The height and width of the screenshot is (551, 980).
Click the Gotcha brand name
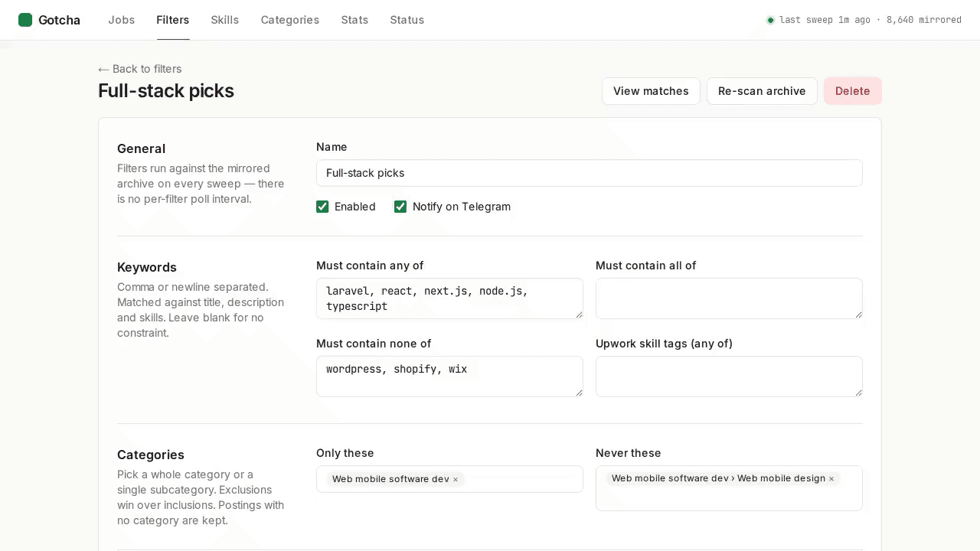pos(59,20)
